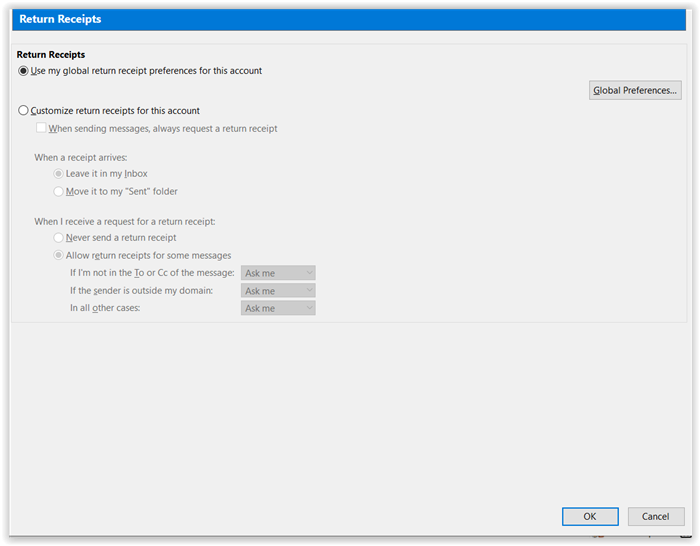
Task: Choose 'Allow return receipts for some messages'
Action: click(x=58, y=255)
